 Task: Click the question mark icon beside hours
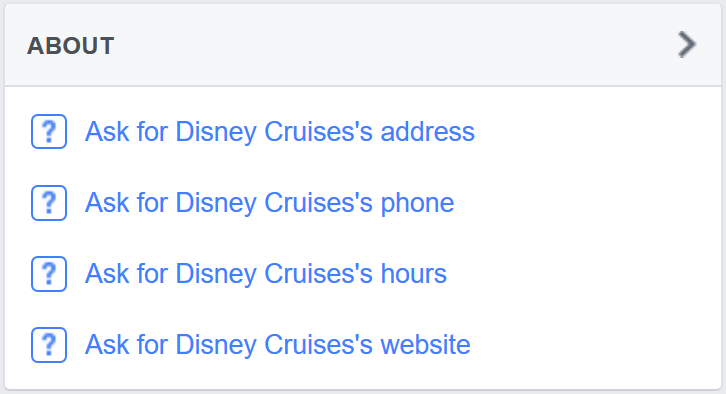pos(49,274)
